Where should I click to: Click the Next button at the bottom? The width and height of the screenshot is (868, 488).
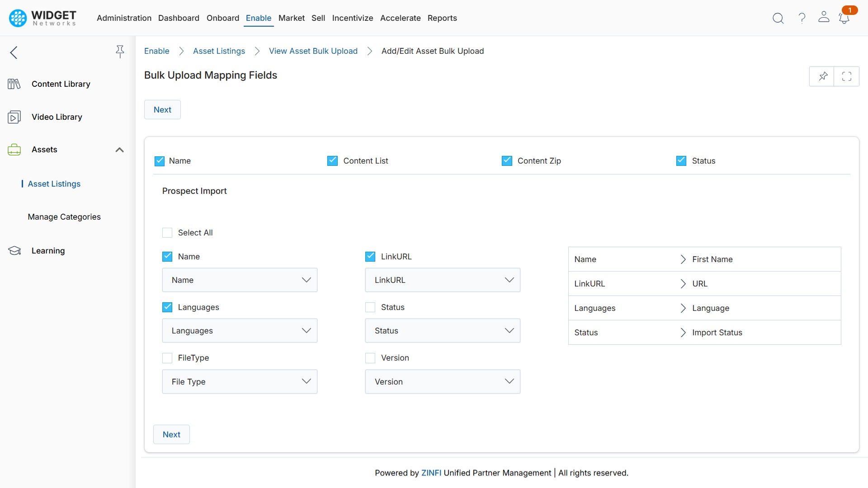coord(171,434)
